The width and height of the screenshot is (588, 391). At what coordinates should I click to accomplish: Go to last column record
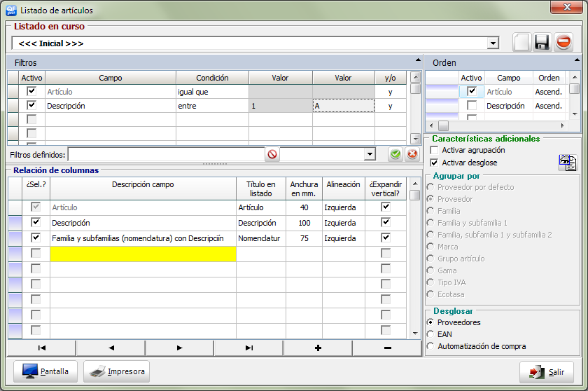(x=249, y=348)
